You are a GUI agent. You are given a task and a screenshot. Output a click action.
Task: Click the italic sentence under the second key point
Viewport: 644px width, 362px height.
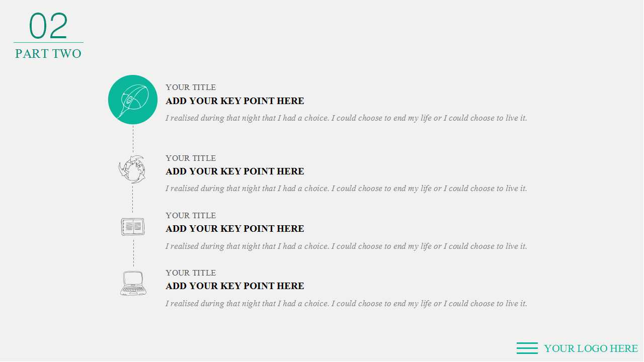pos(346,189)
